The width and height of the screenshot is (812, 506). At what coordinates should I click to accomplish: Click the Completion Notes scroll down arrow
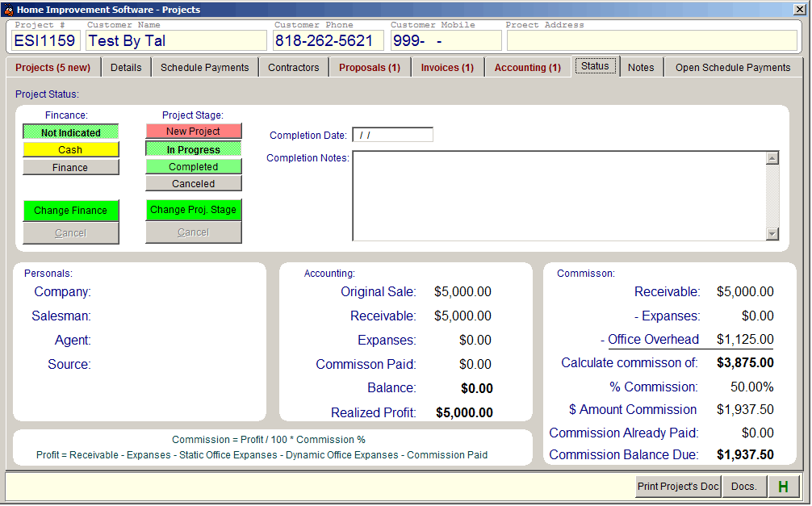[x=772, y=234]
